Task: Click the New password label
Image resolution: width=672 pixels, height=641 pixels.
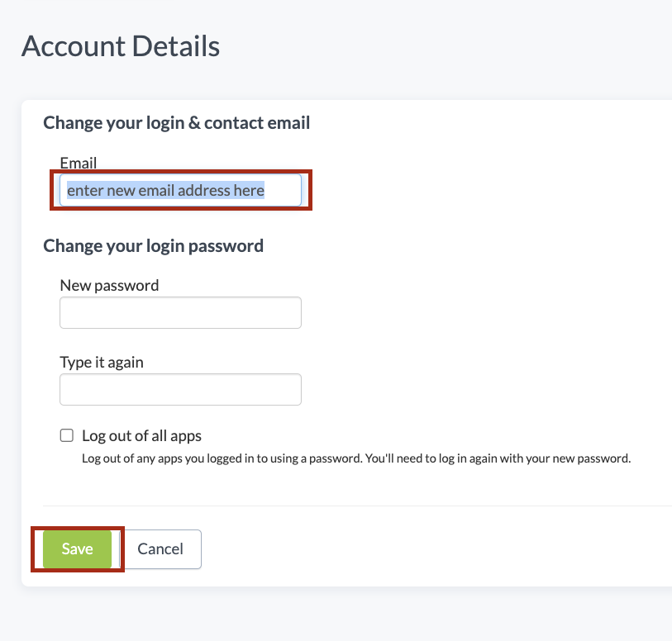Action: point(109,285)
